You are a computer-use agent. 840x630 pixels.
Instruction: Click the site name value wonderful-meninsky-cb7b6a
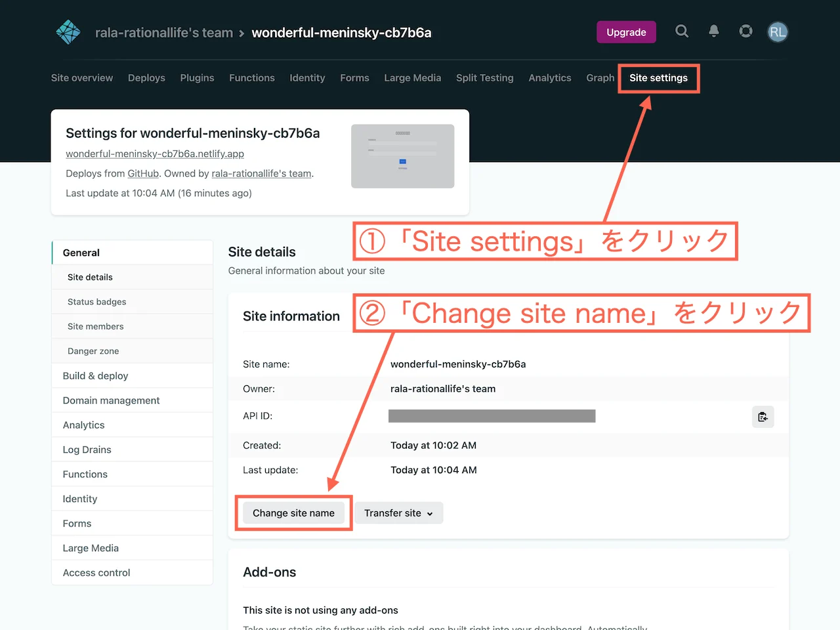(x=458, y=364)
